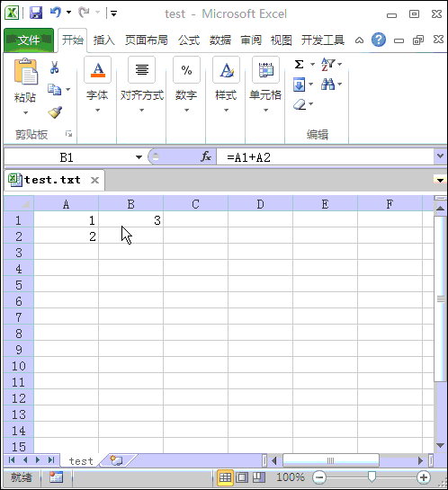Image resolution: width=448 pixels, height=490 pixels.
Task: Click the green 文件 file button
Action: (29, 40)
